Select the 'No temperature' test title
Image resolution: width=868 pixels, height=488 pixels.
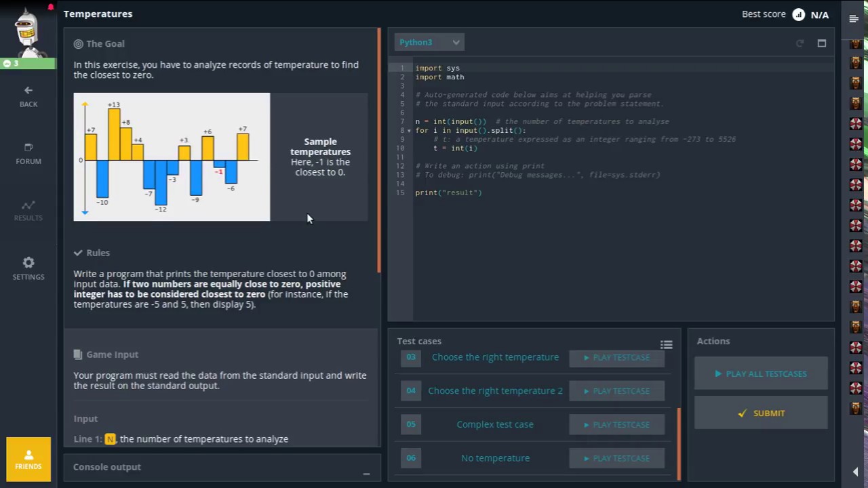click(495, 458)
